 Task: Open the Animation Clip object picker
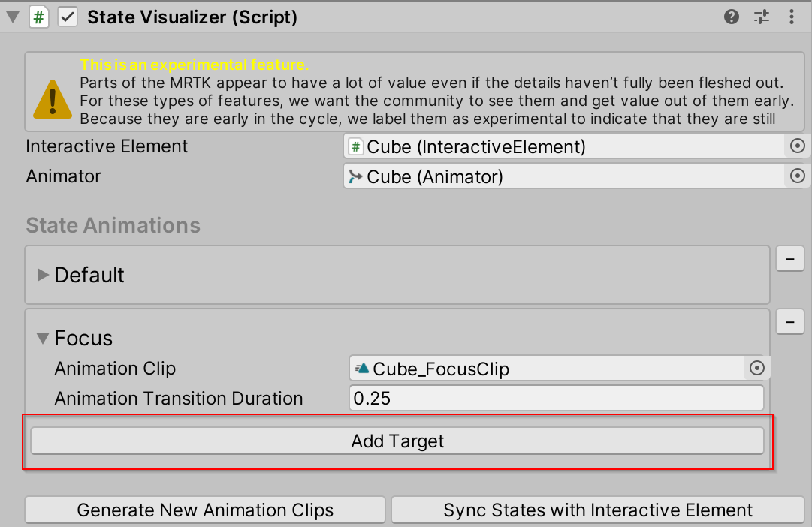pyautogui.click(x=756, y=368)
